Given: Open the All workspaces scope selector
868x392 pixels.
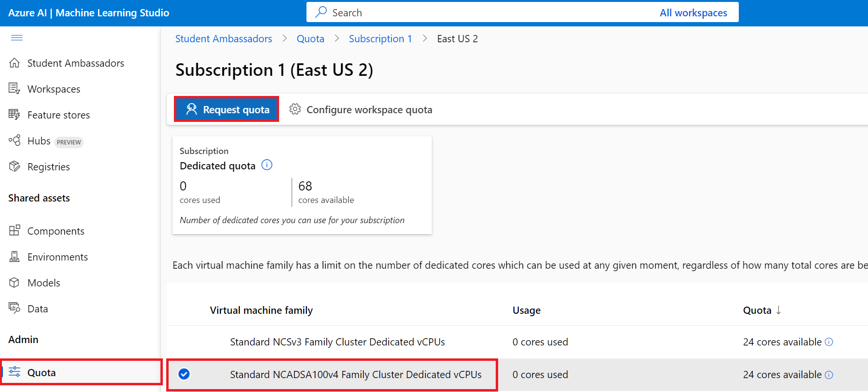Looking at the screenshot, I should click(x=693, y=12).
